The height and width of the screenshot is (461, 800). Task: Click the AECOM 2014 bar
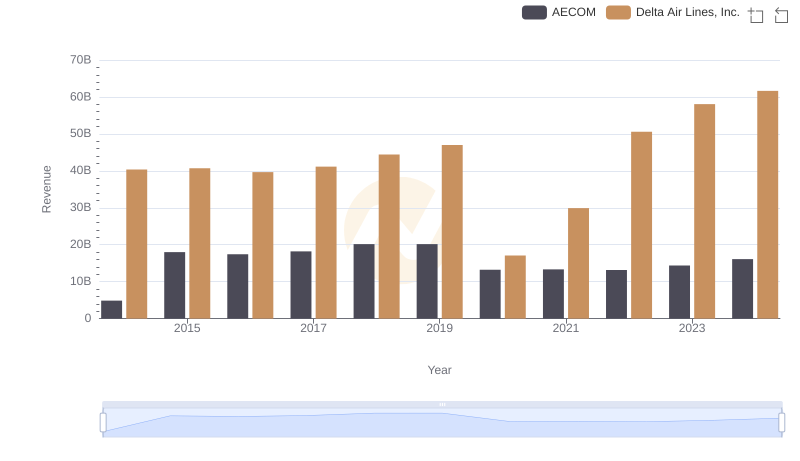coord(111,310)
